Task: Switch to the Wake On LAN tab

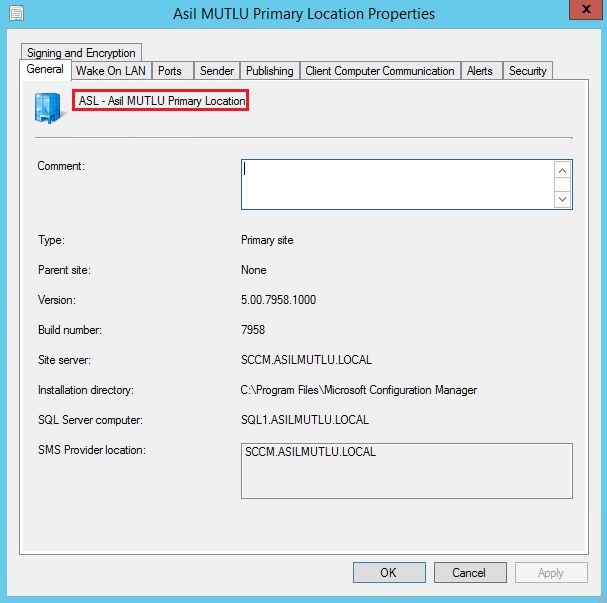Action: click(x=111, y=71)
